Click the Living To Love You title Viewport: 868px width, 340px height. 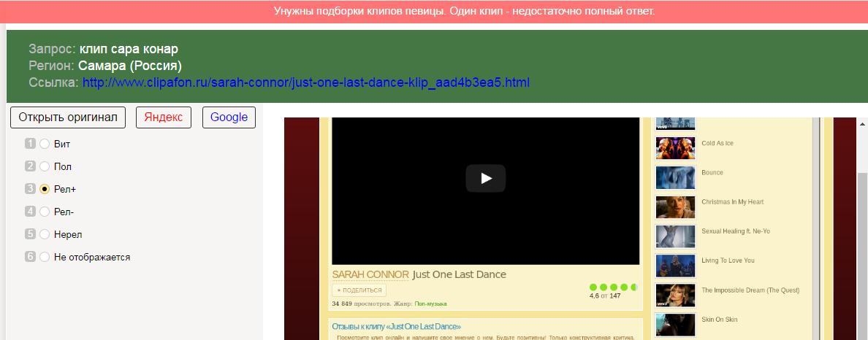(x=728, y=260)
